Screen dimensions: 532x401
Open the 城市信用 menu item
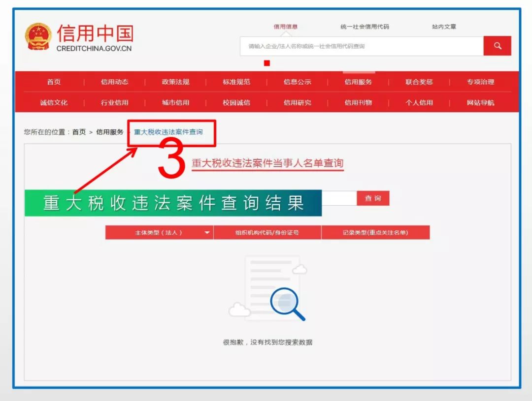coord(175,103)
